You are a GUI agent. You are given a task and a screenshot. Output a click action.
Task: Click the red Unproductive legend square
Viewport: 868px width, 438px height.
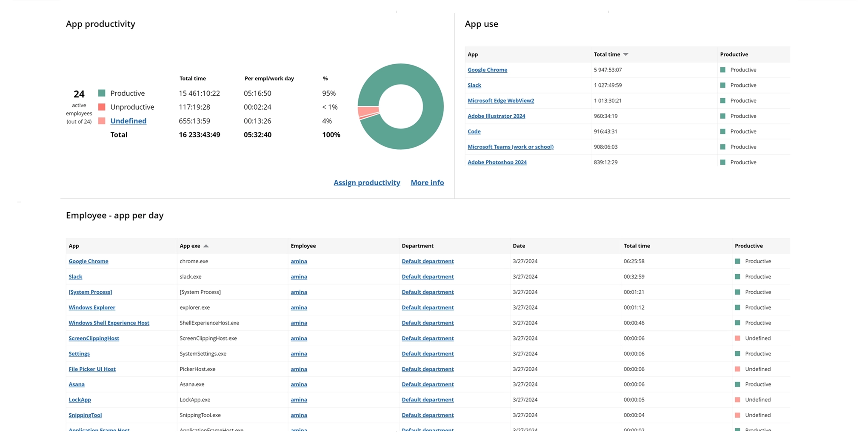point(102,107)
